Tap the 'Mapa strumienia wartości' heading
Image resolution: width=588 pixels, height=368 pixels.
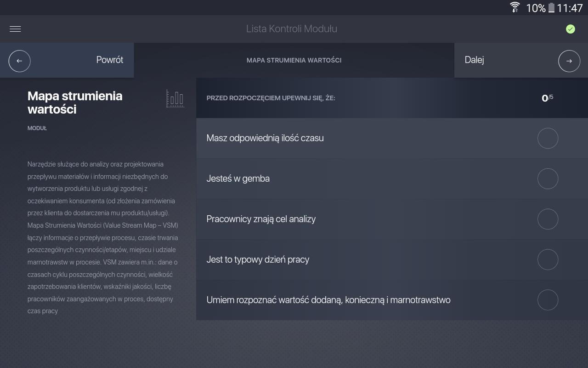tap(75, 103)
